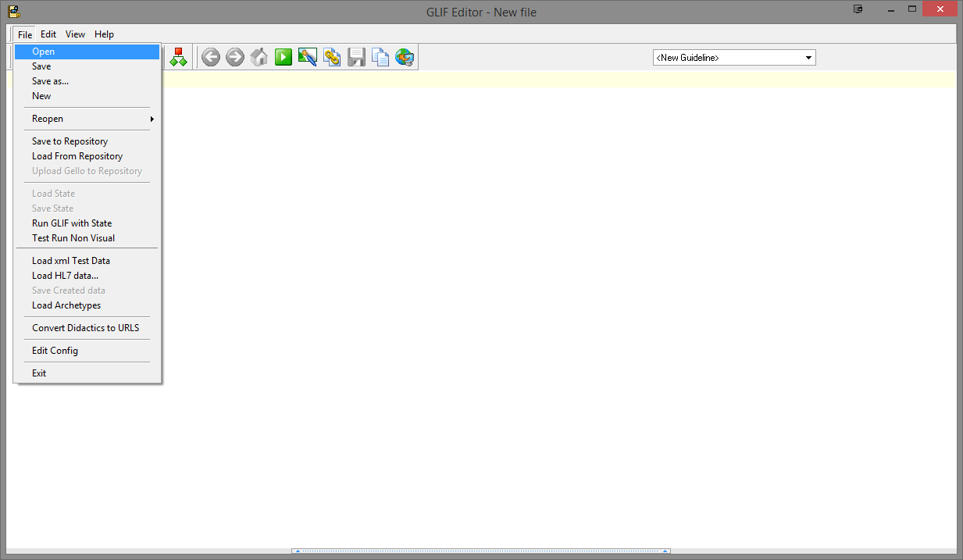This screenshot has height=560, width=963.
Task: Click the green Run play icon
Action: (x=284, y=57)
